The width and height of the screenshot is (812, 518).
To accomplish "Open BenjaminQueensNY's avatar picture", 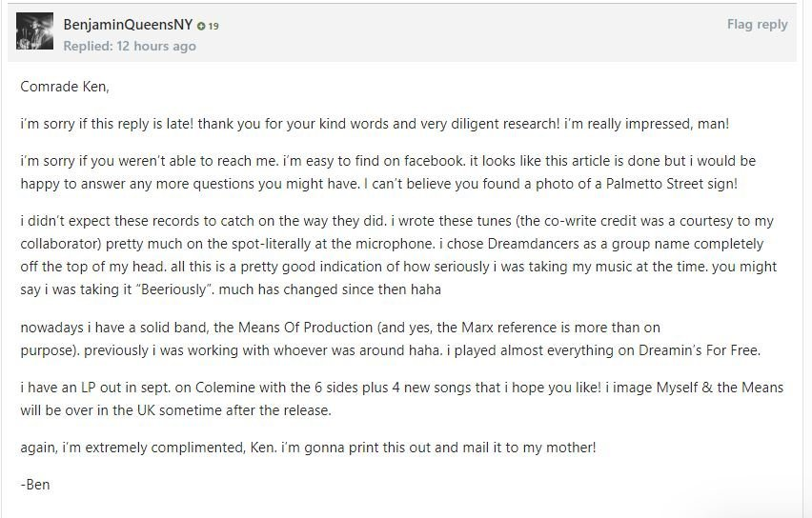I will point(34,31).
